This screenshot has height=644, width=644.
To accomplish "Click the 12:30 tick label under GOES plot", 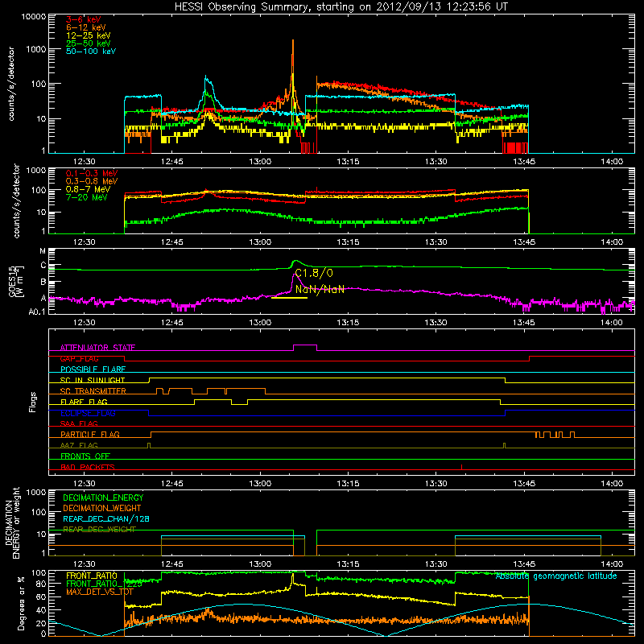I will (x=85, y=323).
